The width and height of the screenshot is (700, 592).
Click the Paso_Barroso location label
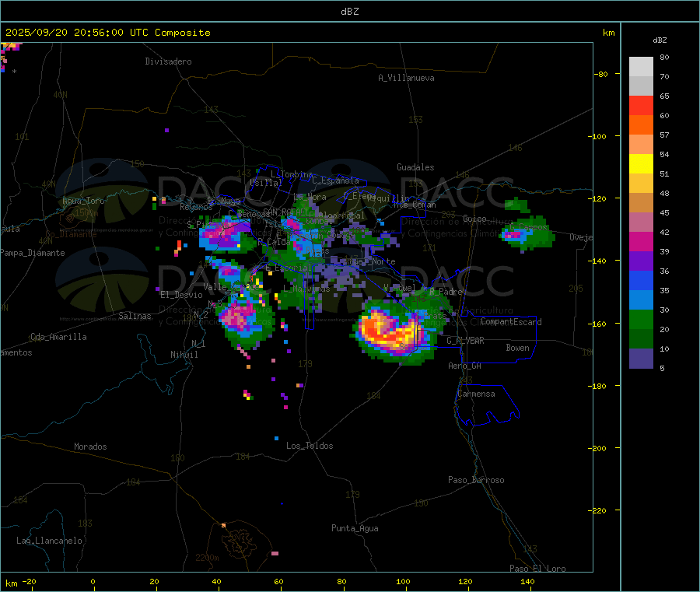[x=476, y=480]
